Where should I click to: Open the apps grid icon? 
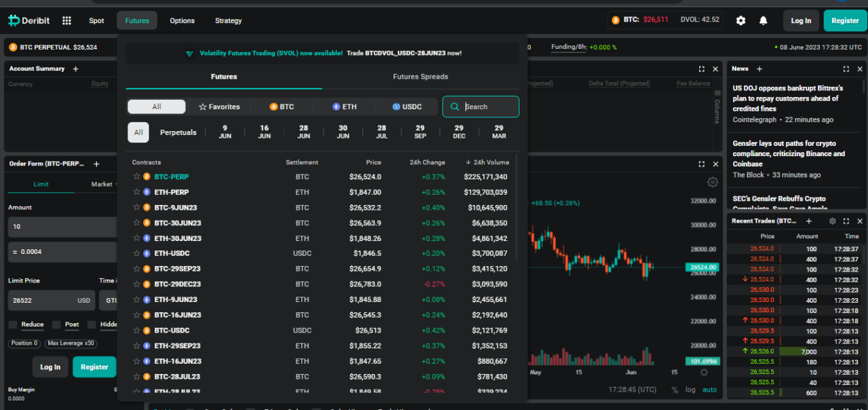click(66, 20)
